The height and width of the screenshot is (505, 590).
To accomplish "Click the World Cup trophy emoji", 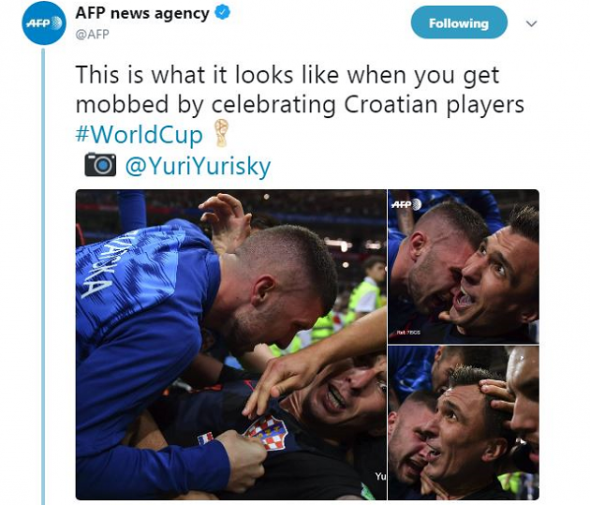I will 221,133.
